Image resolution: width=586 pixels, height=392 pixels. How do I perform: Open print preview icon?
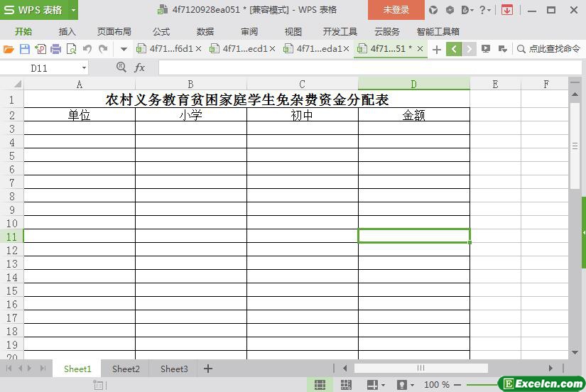71,49
